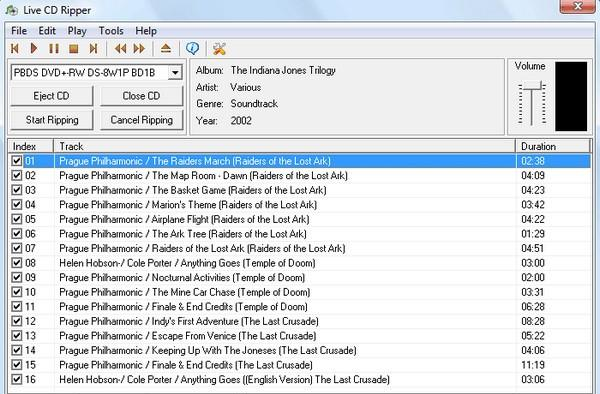Click album name The Indiana Jones Trilogy

[283, 70]
